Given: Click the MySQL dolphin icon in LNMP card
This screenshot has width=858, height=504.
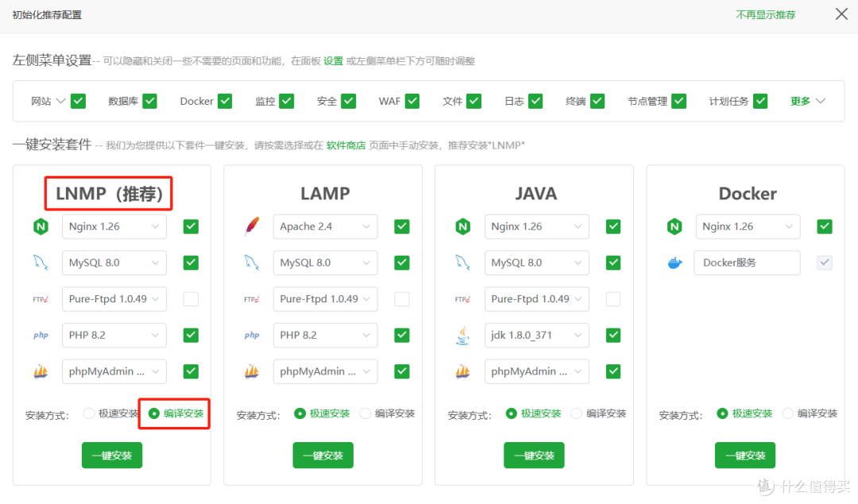Looking at the screenshot, I should click(41, 263).
